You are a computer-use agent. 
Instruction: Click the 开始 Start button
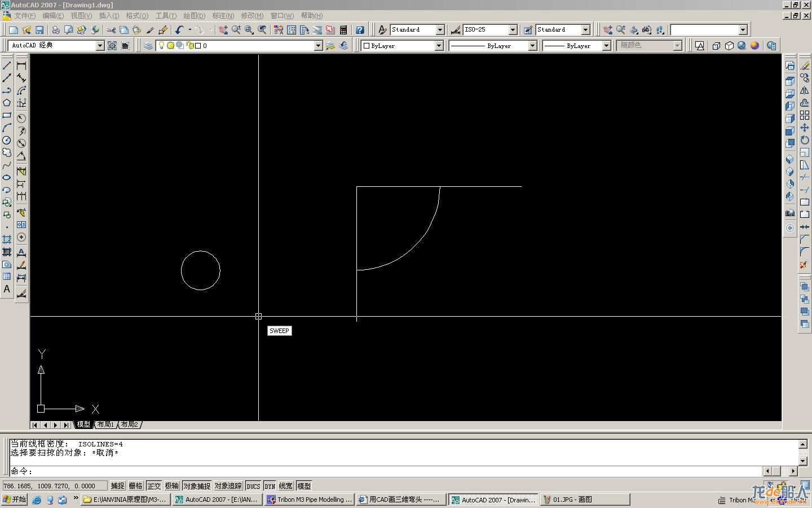14,500
